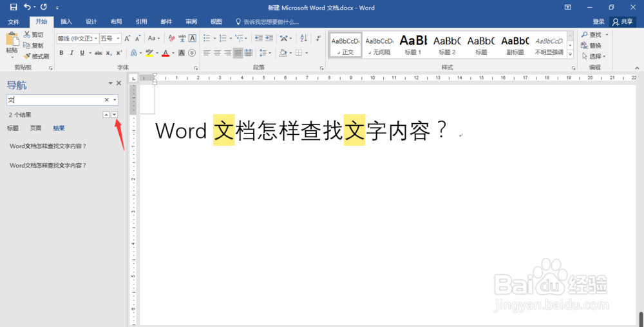Viewport: 644px width, 327px height.
Task: Go to next search result arrow
Action: (x=115, y=115)
